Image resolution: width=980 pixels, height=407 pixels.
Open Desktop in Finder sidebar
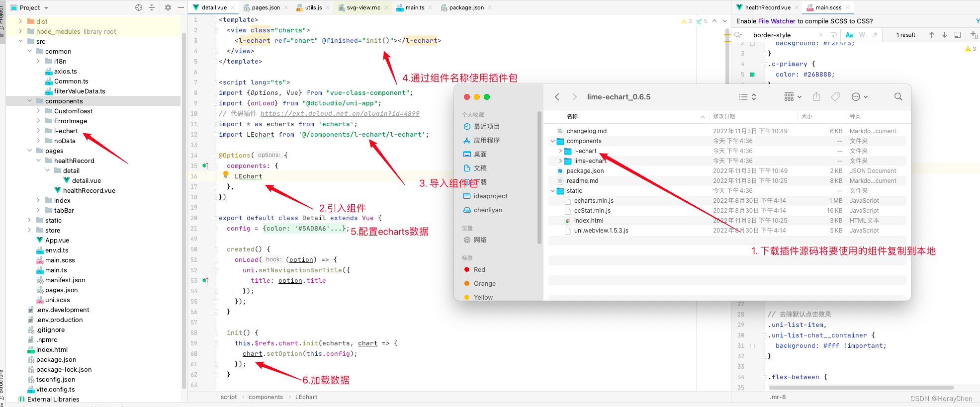coord(475,154)
